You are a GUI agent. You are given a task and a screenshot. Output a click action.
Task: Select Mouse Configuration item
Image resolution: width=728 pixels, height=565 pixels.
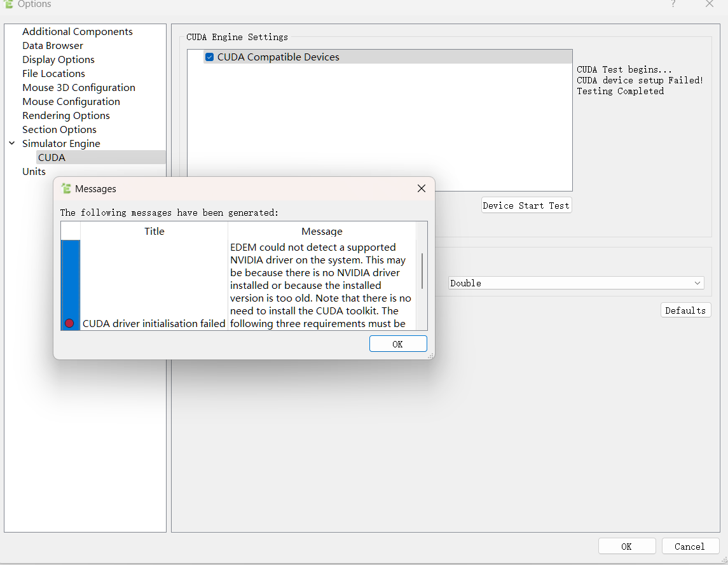point(71,101)
